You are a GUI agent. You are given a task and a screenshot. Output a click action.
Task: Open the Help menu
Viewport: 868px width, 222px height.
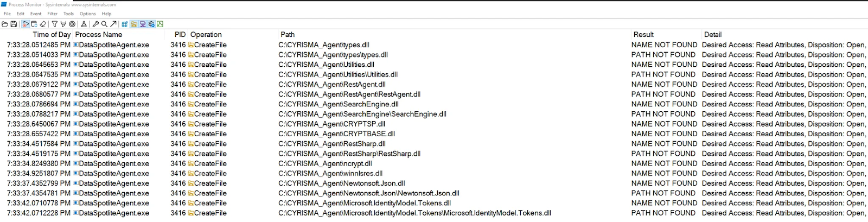(x=106, y=14)
